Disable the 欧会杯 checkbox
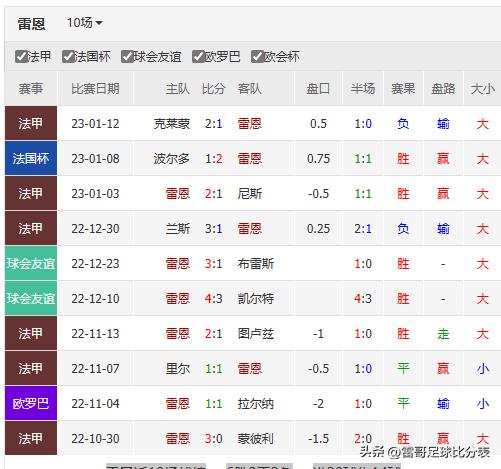Viewport: 501px width, 469px height. click(x=257, y=56)
